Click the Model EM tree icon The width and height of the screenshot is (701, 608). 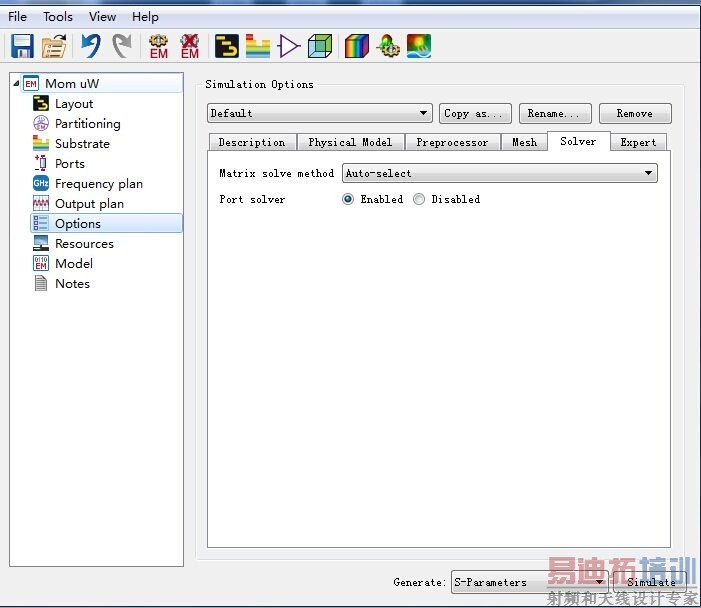(x=41, y=263)
